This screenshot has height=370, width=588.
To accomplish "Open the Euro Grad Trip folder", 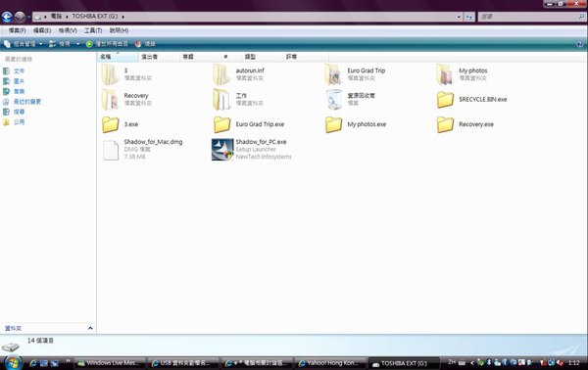I will pyautogui.click(x=355, y=74).
